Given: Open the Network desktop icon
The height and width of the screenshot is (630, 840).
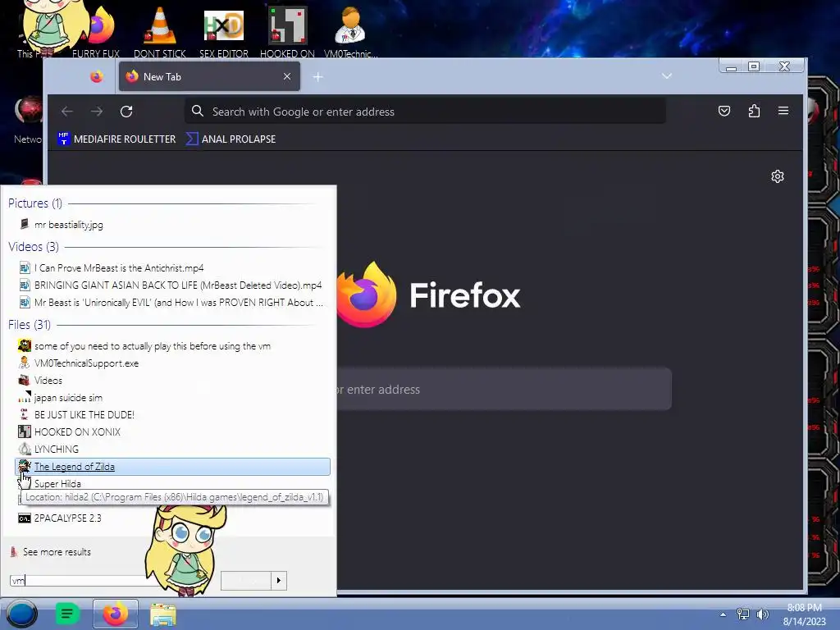Looking at the screenshot, I should [x=27, y=121].
